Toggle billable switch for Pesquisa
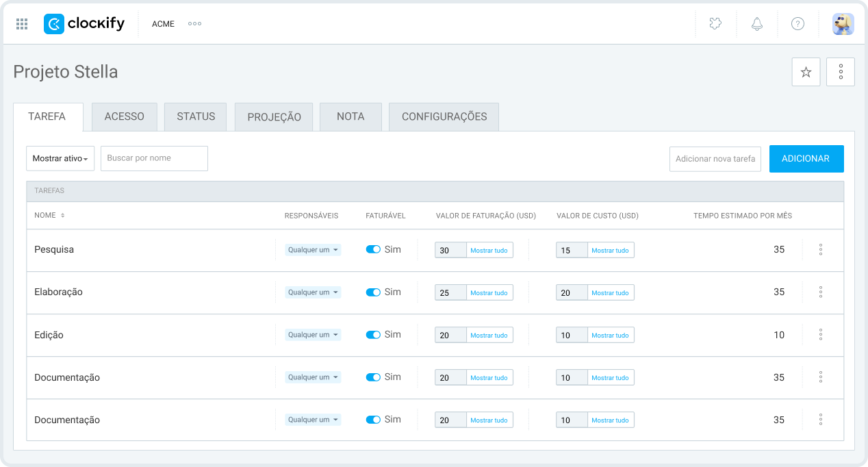Screen dimensions: 868x467 pos(373,250)
